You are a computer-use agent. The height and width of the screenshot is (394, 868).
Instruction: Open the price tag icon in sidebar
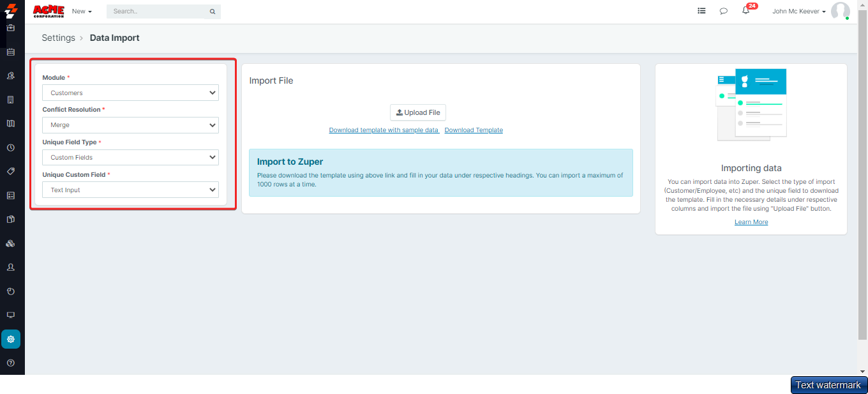tap(11, 171)
